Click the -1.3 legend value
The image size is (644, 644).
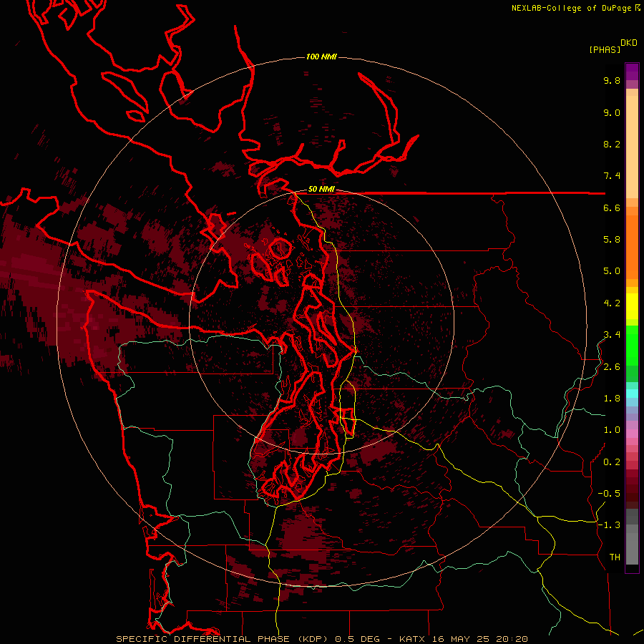(609, 525)
